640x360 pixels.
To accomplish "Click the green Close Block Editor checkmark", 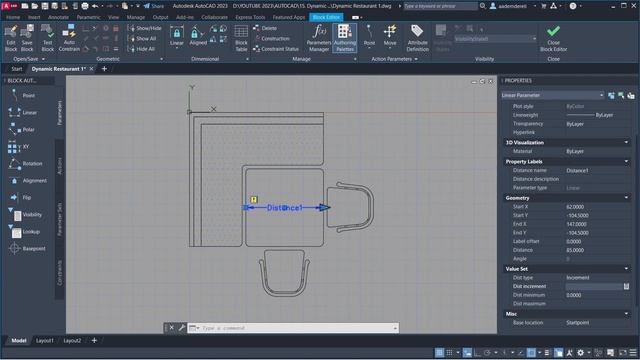I will tap(553, 31).
